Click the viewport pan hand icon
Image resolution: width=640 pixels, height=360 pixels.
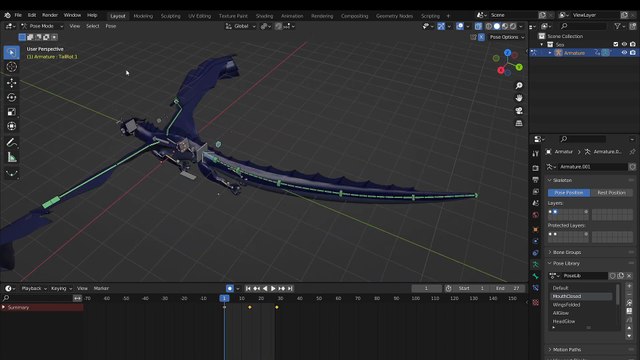(519, 98)
